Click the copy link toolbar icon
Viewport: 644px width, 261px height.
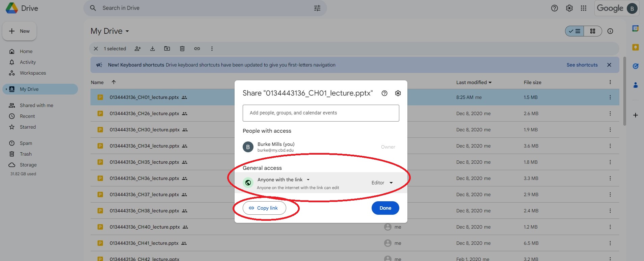(x=197, y=49)
